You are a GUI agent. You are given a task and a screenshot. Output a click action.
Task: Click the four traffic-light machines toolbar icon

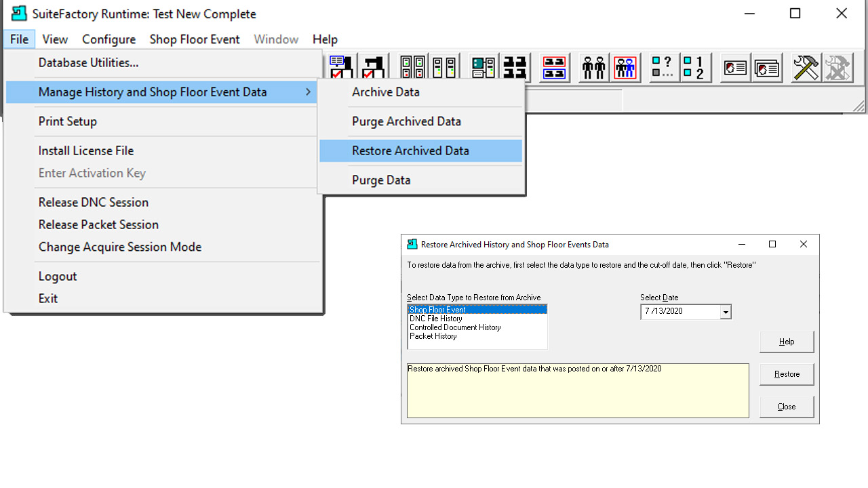pyautogui.click(x=413, y=68)
